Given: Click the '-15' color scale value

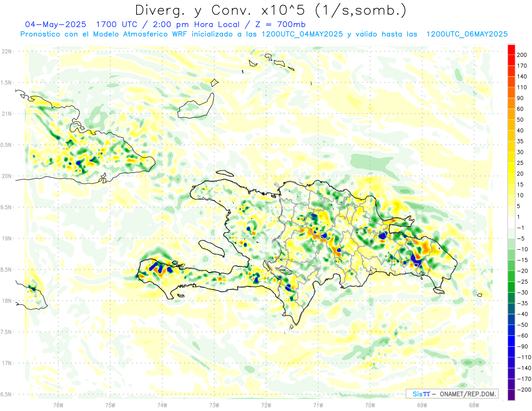Looking at the screenshot, I should (522, 260).
